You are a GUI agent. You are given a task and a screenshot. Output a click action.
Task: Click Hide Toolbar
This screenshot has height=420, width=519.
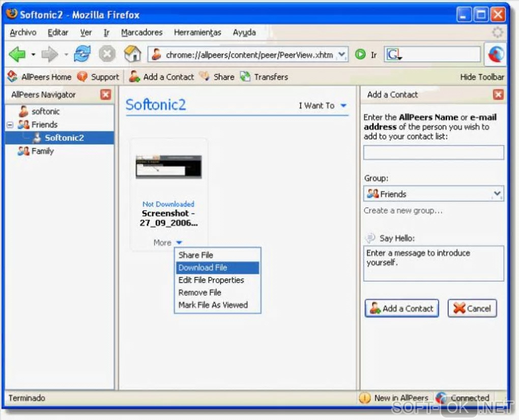pos(482,77)
